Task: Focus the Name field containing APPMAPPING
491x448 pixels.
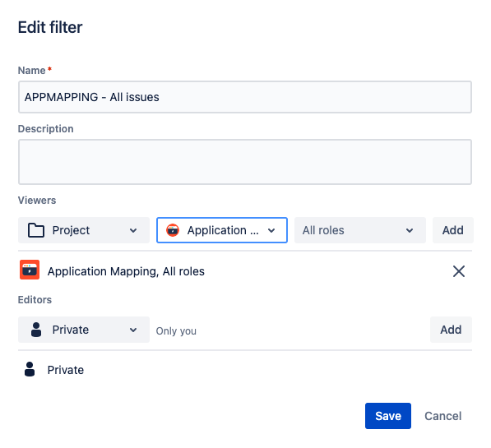Action: tap(245, 97)
